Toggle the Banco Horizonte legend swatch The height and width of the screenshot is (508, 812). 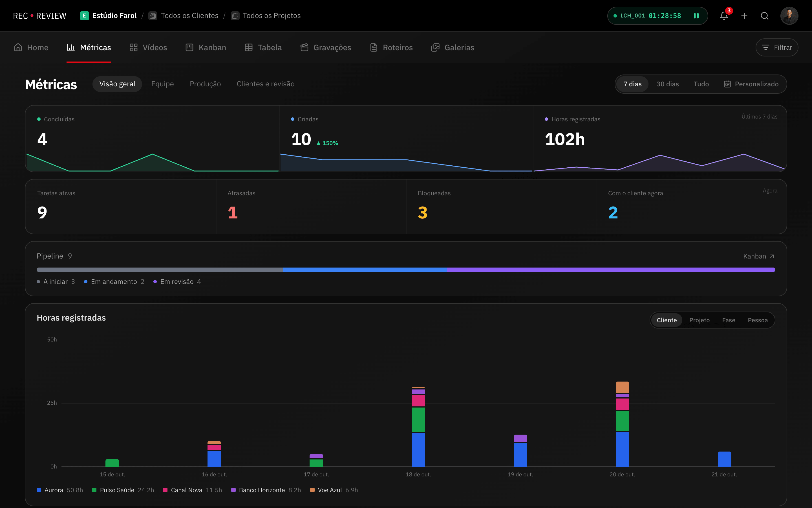pos(233,490)
